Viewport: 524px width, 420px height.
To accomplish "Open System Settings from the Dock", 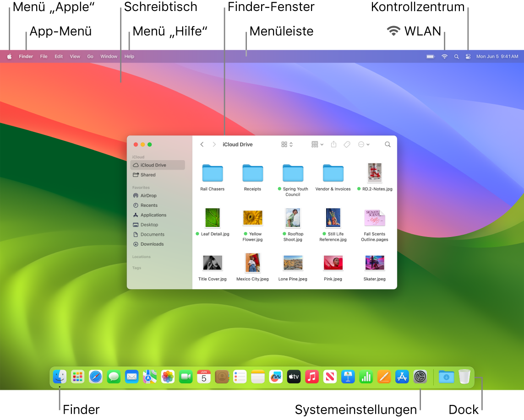I will click(x=420, y=377).
